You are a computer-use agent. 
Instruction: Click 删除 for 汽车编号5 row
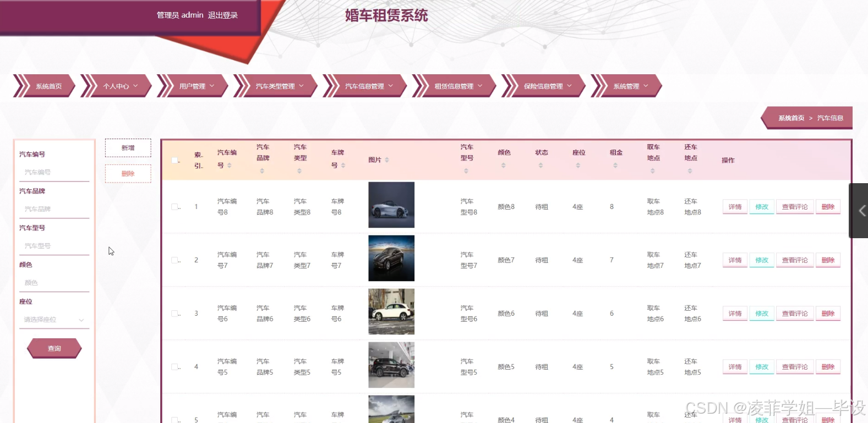pyautogui.click(x=828, y=367)
